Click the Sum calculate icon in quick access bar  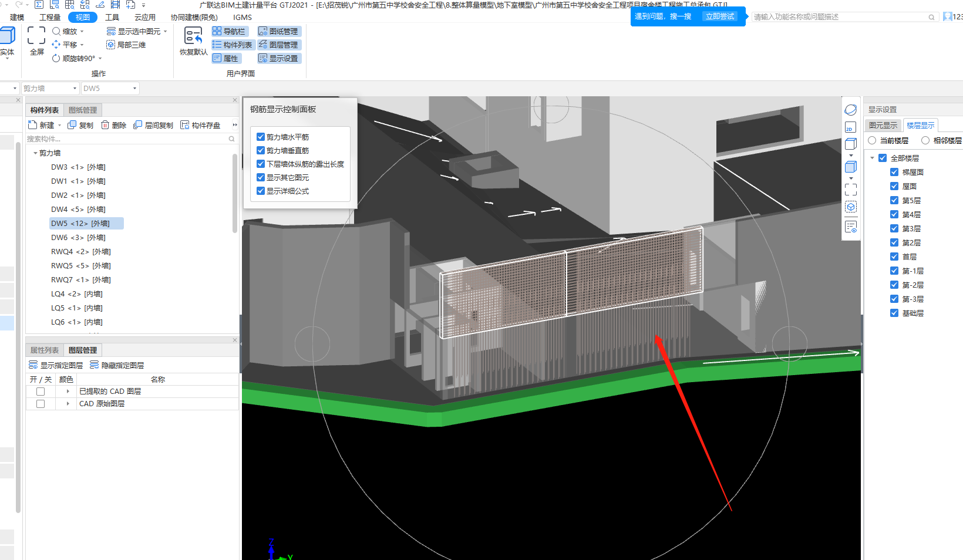point(39,4)
